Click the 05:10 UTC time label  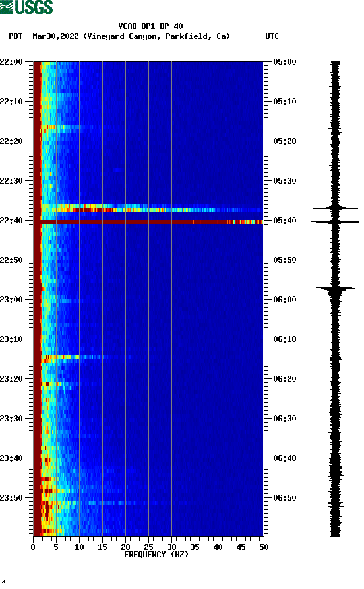(284, 102)
